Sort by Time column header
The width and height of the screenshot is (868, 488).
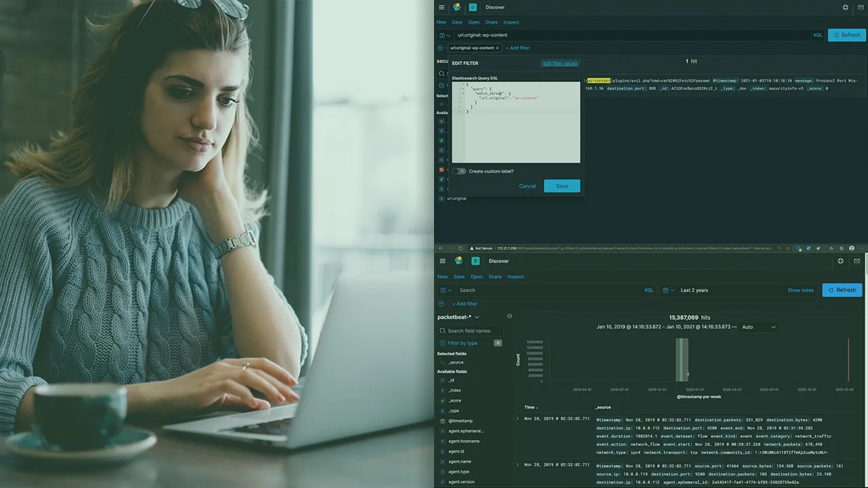(531, 407)
